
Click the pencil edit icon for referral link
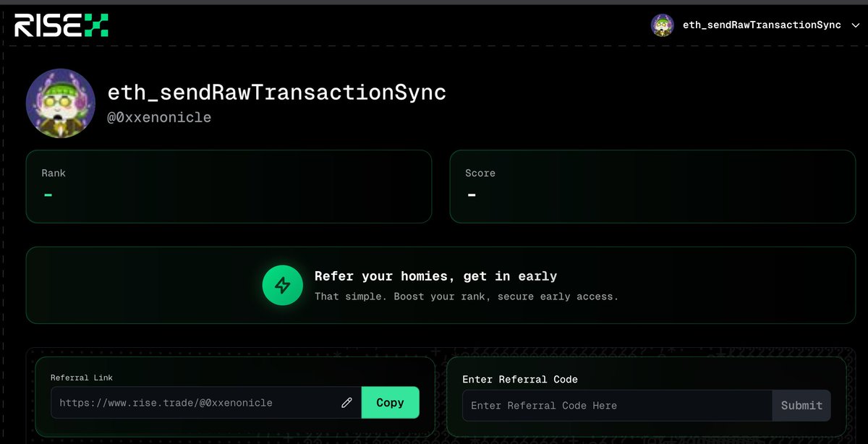(346, 403)
